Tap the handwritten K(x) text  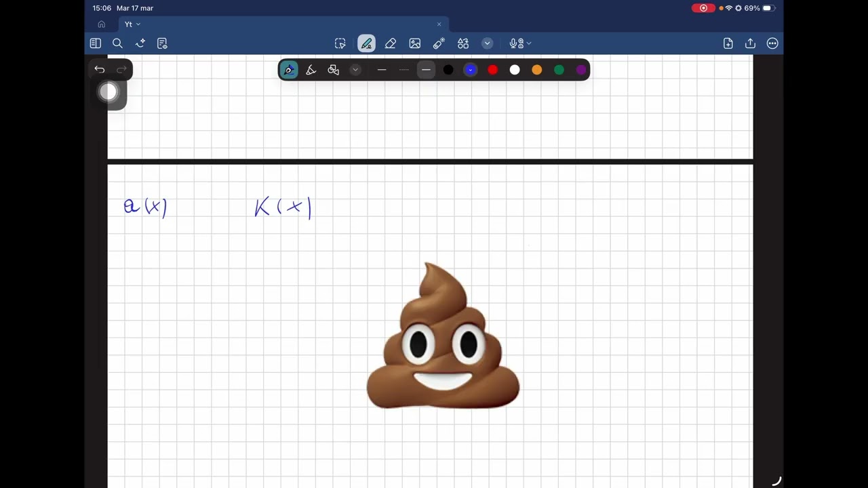[283, 207]
